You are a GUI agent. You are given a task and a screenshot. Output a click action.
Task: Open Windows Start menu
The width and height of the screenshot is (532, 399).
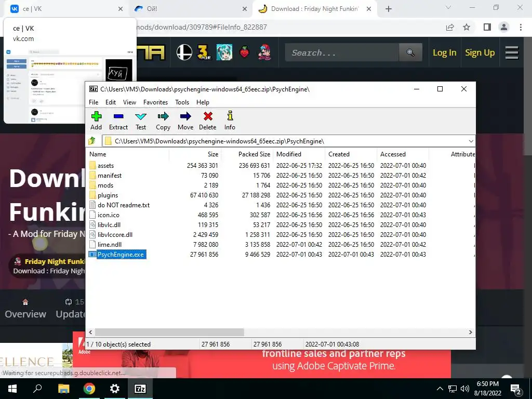click(12, 389)
